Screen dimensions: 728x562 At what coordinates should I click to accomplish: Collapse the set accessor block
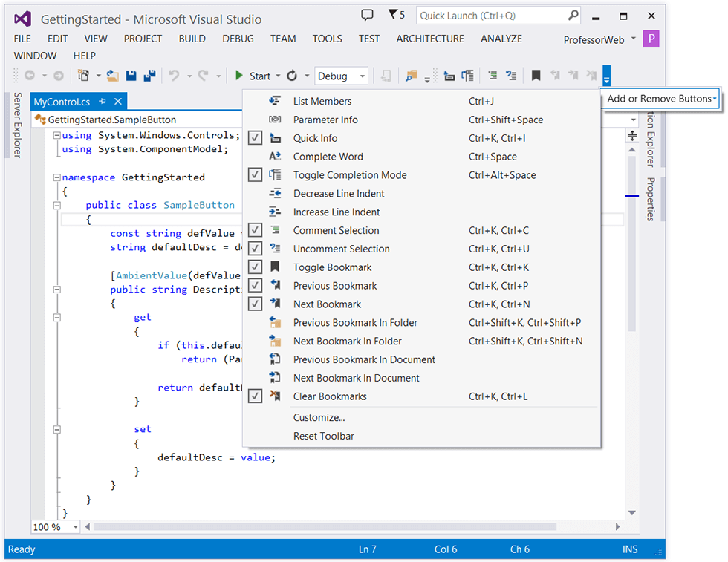[x=56, y=429]
